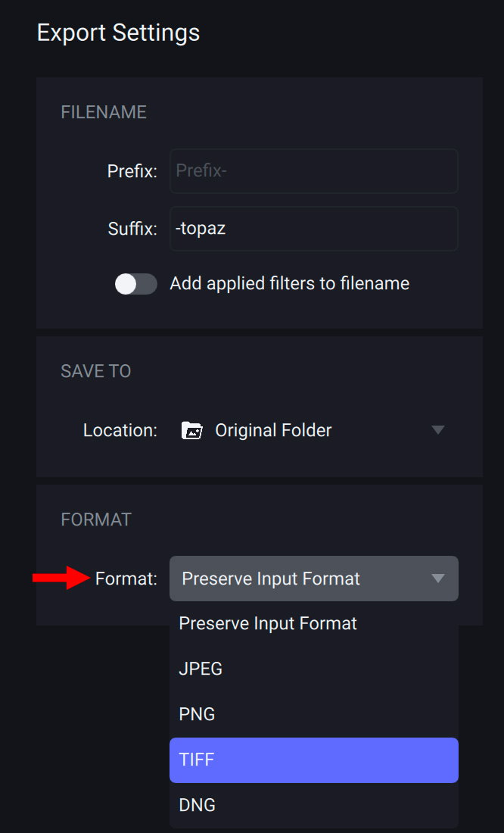The width and height of the screenshot is (504, 833).
Task: Choose DNG as the export format
Action: (x=197, y=805)
